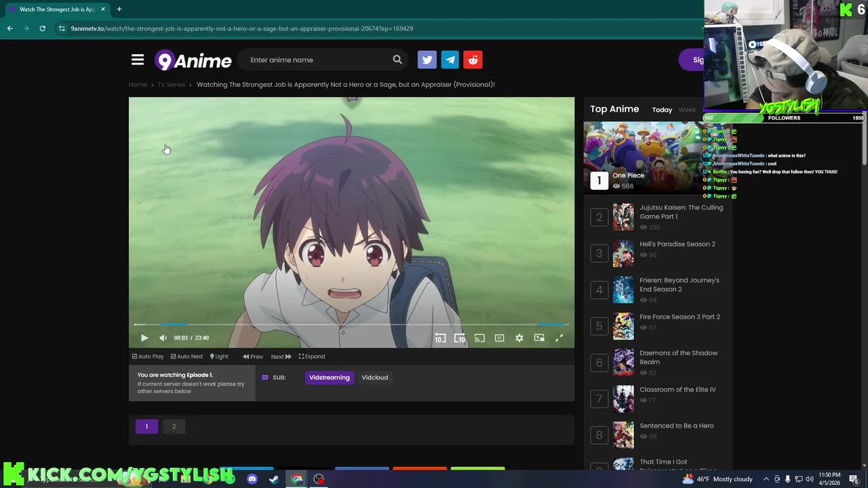Open the player settings gear
The image size is (868, 488).
pos(519,338)
